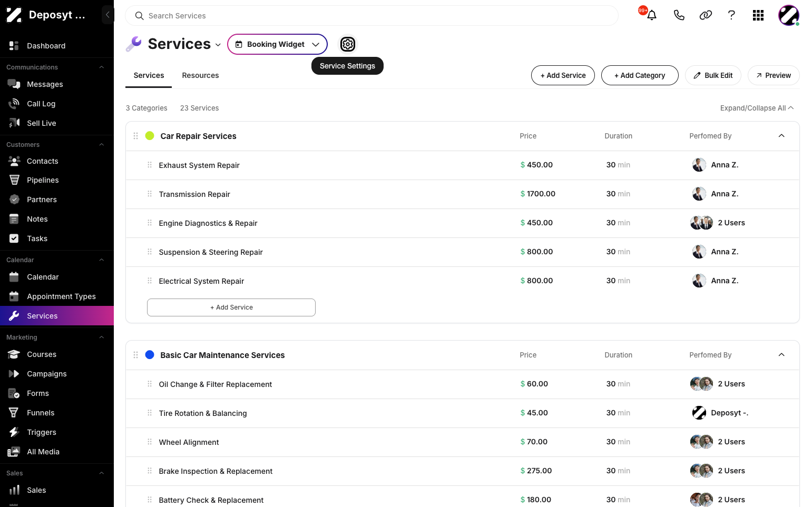Open Appointment Types in the sidebar
Image resolution: width=812 pixels, height=507 pixels.
tap(57, 296)
